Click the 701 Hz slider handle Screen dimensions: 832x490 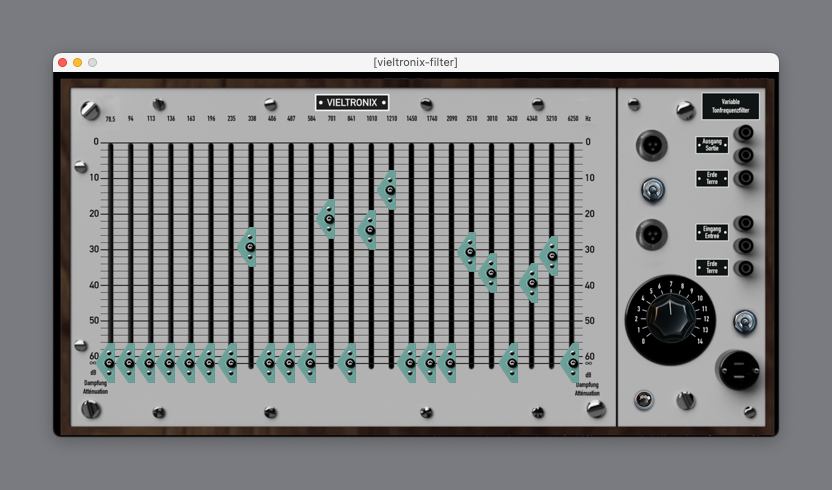pyautogui.click(x=329, y=219)
